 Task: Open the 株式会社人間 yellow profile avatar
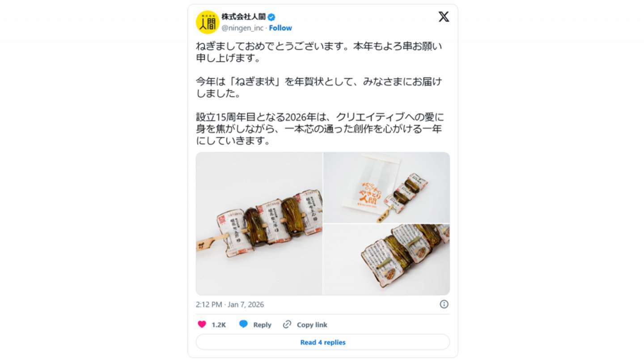point(208,22)
